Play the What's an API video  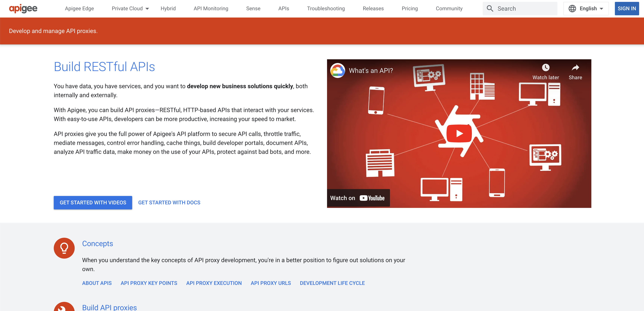pyautogui.click(x=459, y=133)
